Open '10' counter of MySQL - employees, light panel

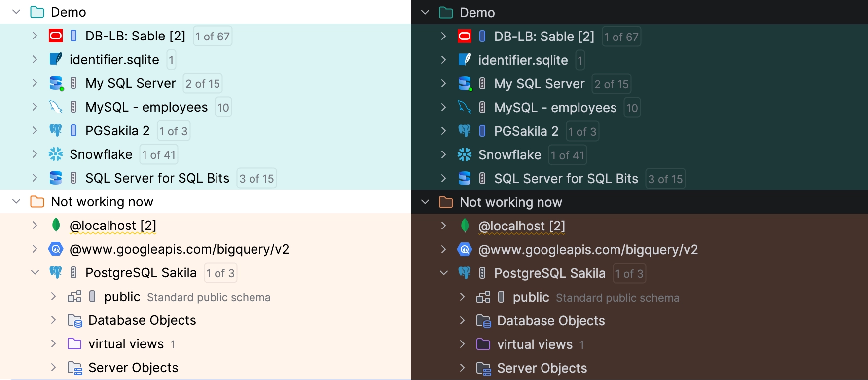click(223, 107)
